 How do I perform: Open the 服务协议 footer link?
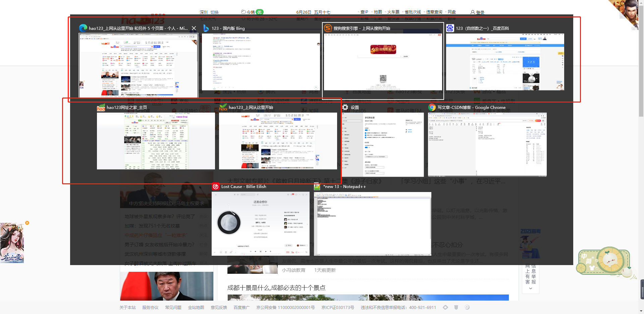tap(150, 307)
